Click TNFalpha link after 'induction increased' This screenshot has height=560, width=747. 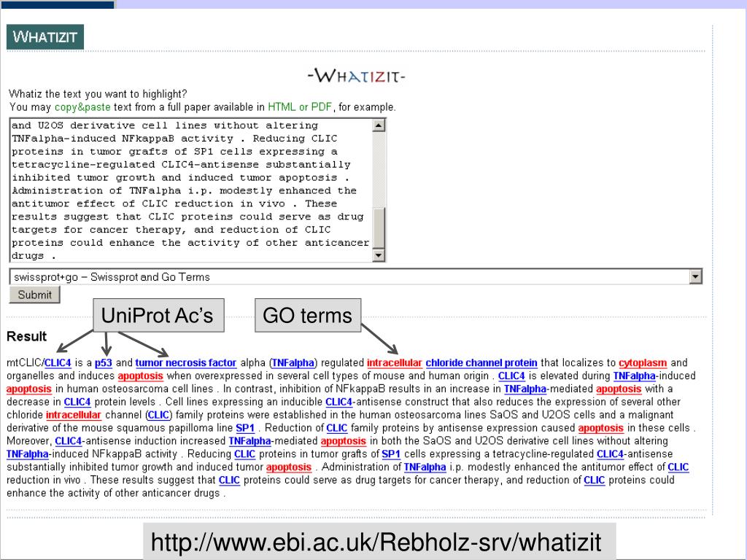tap(249, 441)
